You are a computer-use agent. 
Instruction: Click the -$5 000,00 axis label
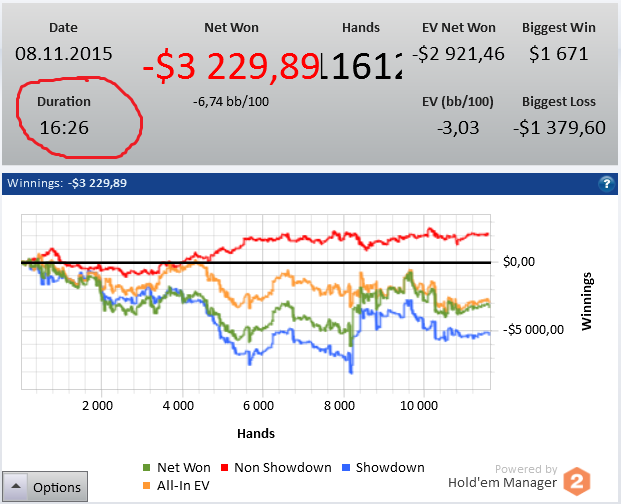tap(533, 329)
